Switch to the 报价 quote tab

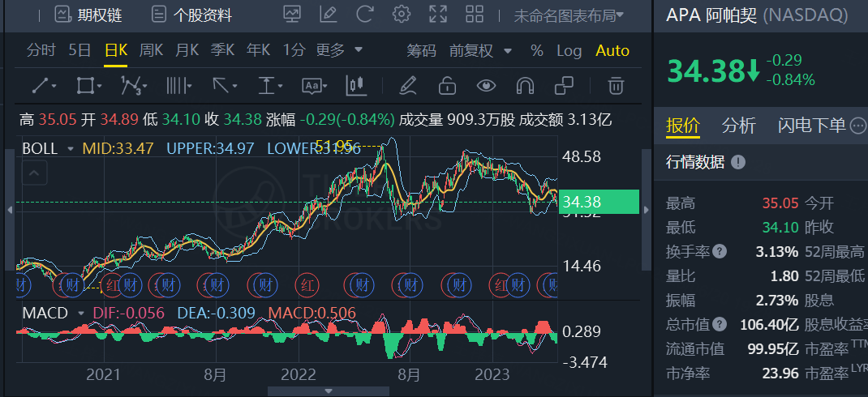(x=682, y=126)
